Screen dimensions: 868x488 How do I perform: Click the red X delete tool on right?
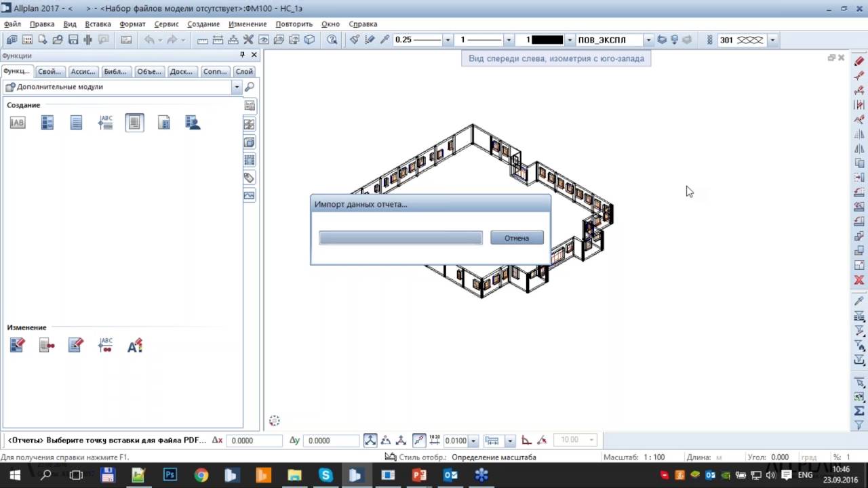pyautogui.click(x=859, y=280)
